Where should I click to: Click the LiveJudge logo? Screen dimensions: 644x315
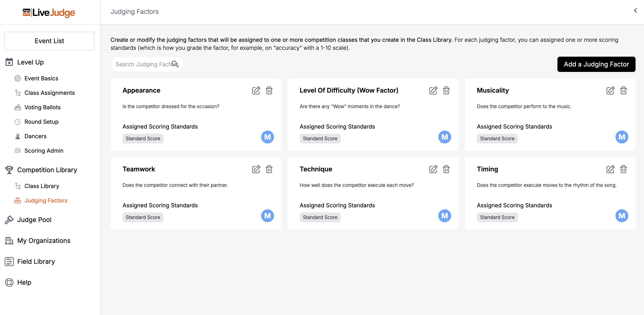point(49,12)
